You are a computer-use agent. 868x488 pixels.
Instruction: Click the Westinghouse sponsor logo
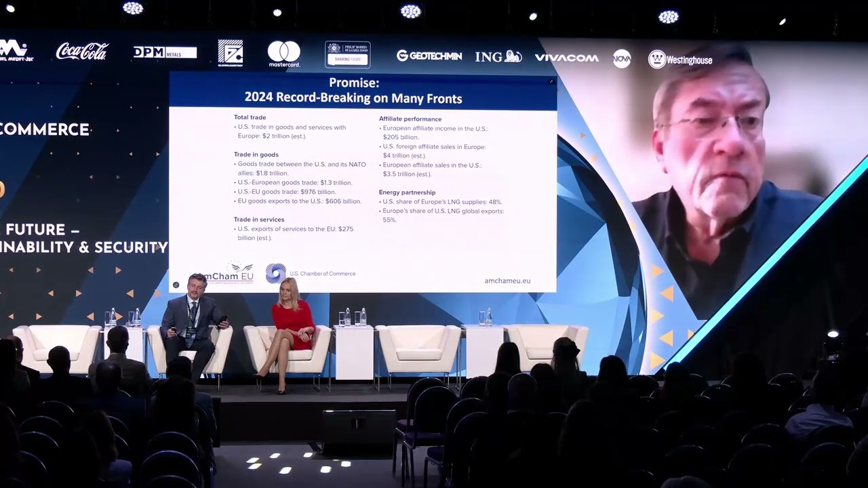(679, 60)
